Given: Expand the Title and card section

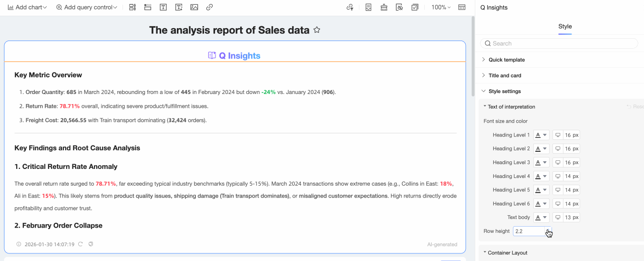Looking at the screenshot, I should [504, 75].
